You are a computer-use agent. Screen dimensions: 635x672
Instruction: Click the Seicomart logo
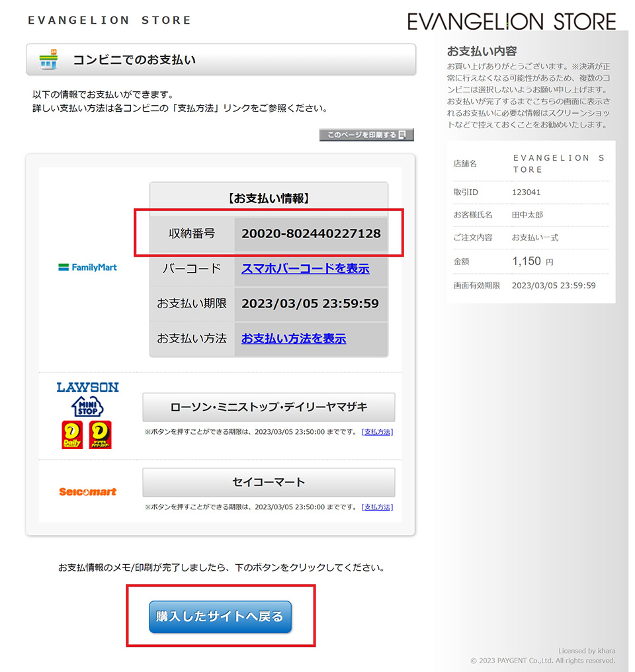[87, 491]
